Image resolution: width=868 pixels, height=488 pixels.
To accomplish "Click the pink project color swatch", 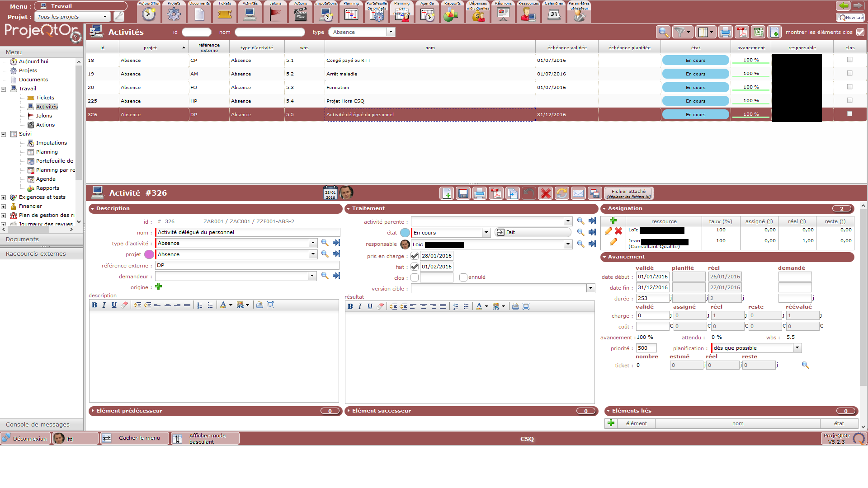I will click(149, 254).
